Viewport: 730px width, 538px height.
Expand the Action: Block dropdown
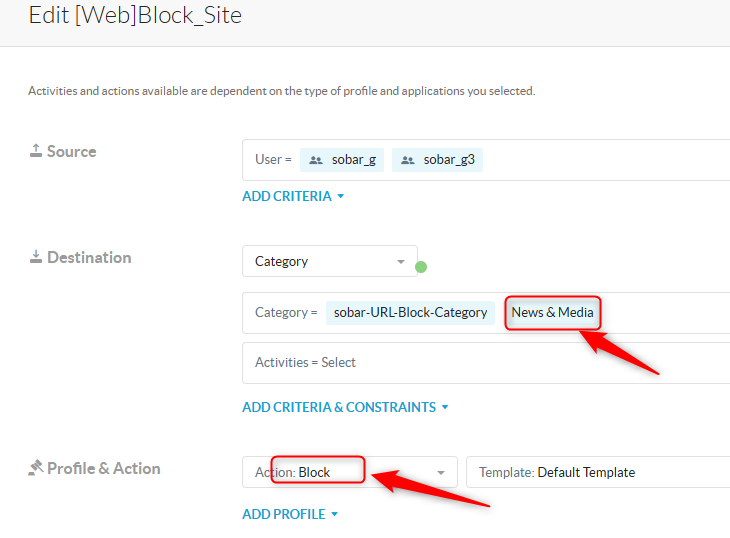tap(350, 472)
